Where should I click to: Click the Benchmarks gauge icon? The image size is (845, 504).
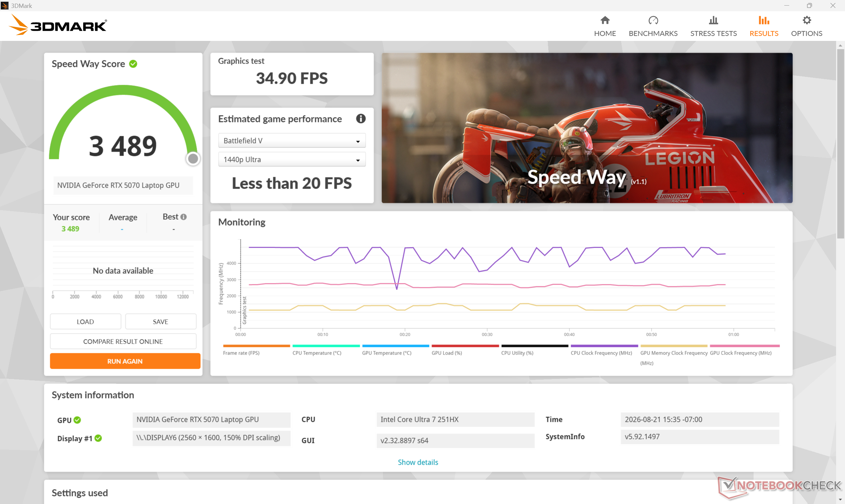(653, 20)
